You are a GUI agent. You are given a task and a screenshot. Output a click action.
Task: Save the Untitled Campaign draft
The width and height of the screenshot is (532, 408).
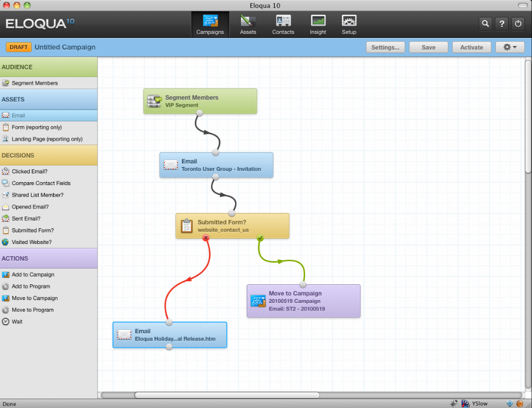(428, 47)
